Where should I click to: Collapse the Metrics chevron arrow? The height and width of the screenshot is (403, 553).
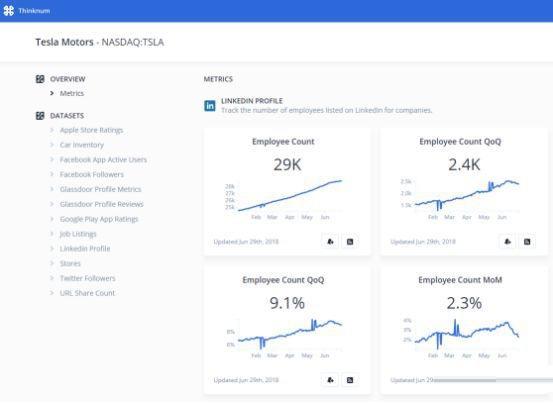pos(52,93)
